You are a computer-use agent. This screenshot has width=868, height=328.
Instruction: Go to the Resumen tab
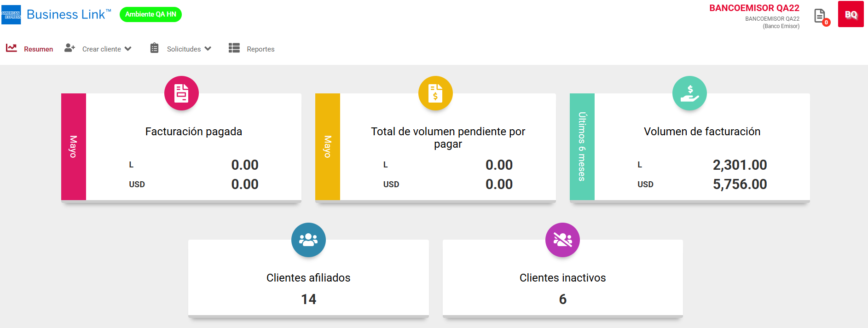pos(38,49)
